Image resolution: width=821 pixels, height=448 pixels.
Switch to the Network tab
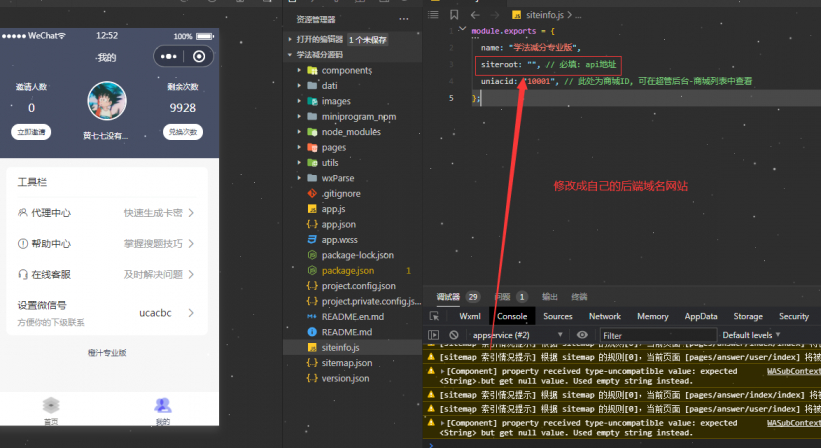(604, 316)
